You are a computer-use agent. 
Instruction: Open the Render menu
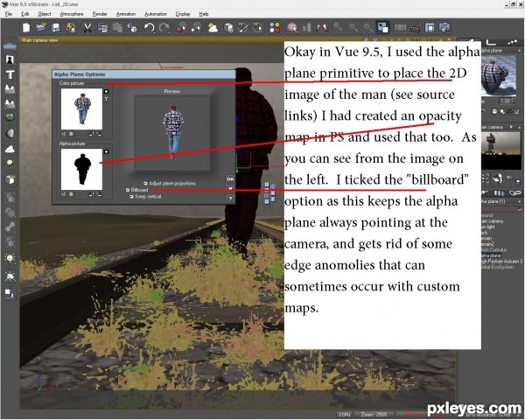pos(100,14)
